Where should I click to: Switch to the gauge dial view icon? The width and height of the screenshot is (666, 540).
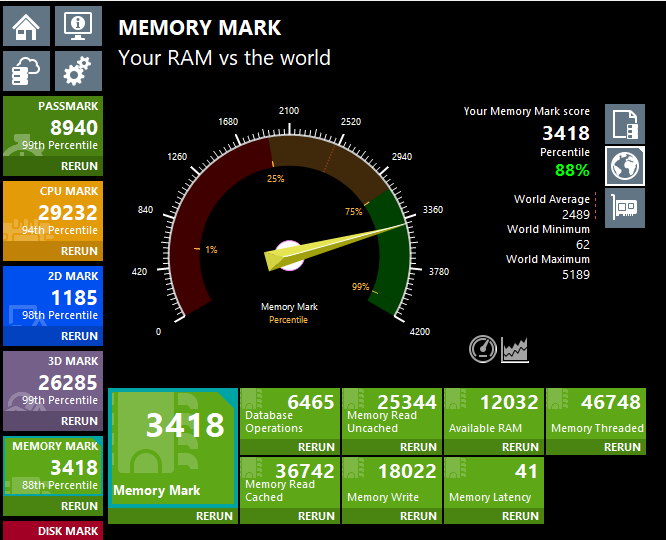tap(483, 349)
